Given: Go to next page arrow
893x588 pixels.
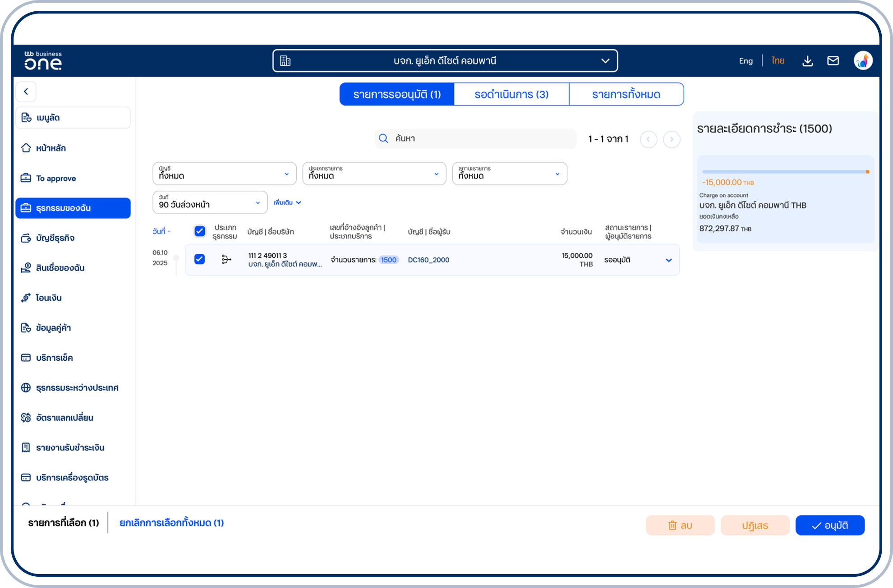Looking at the screenshot, I should click(671, 139).
